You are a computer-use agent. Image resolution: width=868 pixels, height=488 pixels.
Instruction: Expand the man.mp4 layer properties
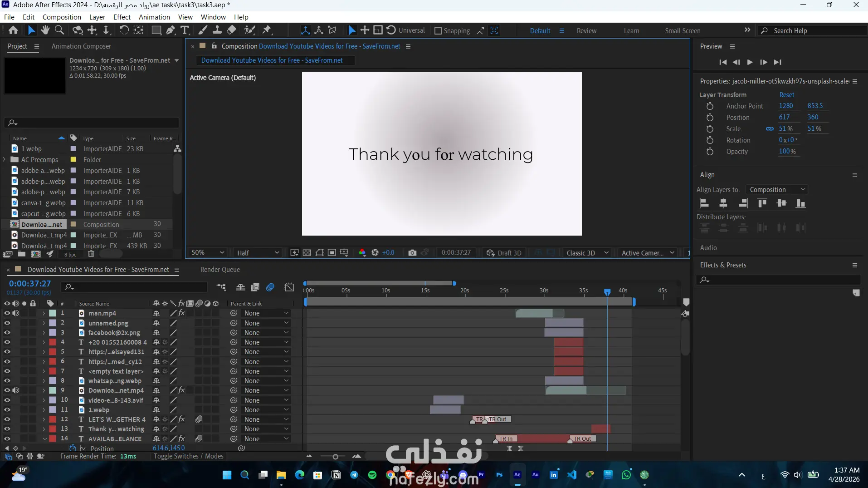tap(44, 313)
